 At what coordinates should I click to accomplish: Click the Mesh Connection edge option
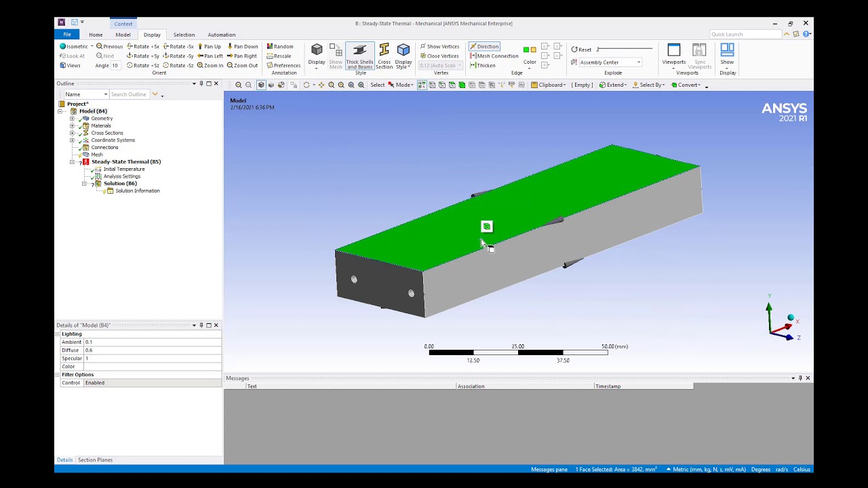click(493, 56)
